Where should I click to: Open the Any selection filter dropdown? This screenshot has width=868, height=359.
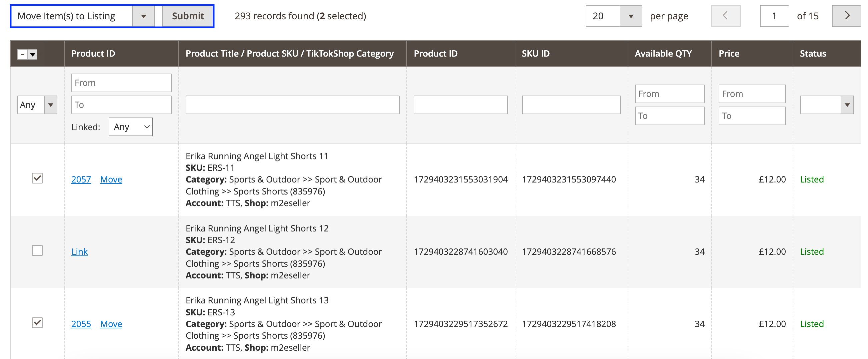[x=37, y=105]
